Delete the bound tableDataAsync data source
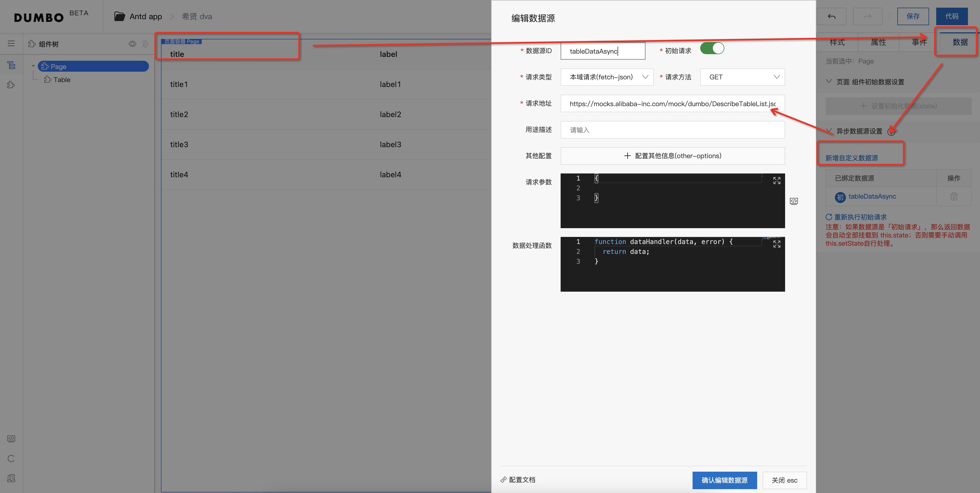980x493 pixels. pos(954,196)
